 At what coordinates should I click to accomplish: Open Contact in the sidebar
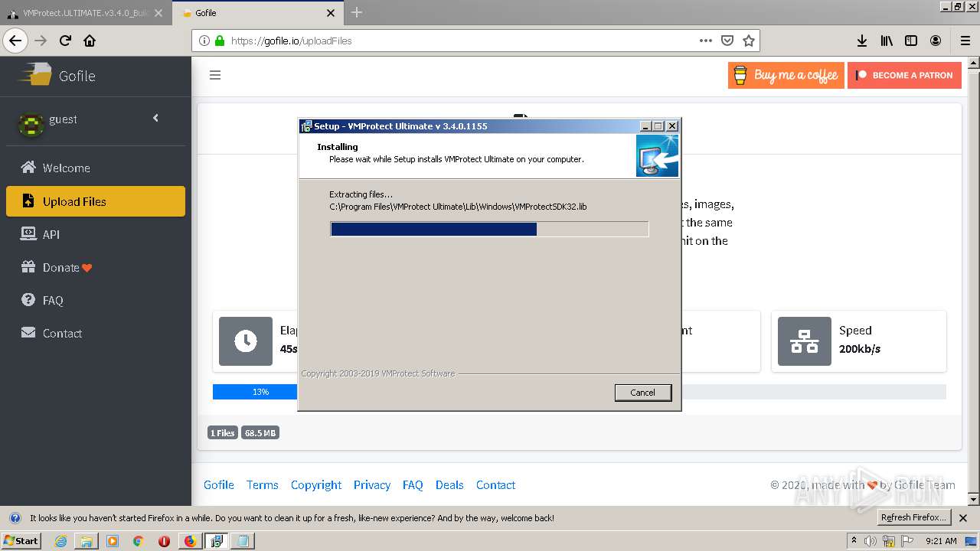(96, 333)
